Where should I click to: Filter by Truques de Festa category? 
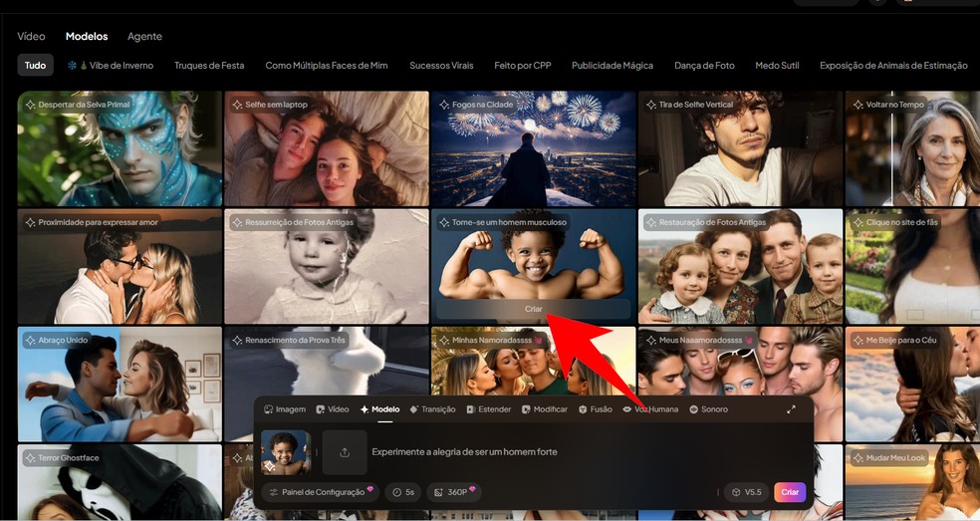pos(209,65)
